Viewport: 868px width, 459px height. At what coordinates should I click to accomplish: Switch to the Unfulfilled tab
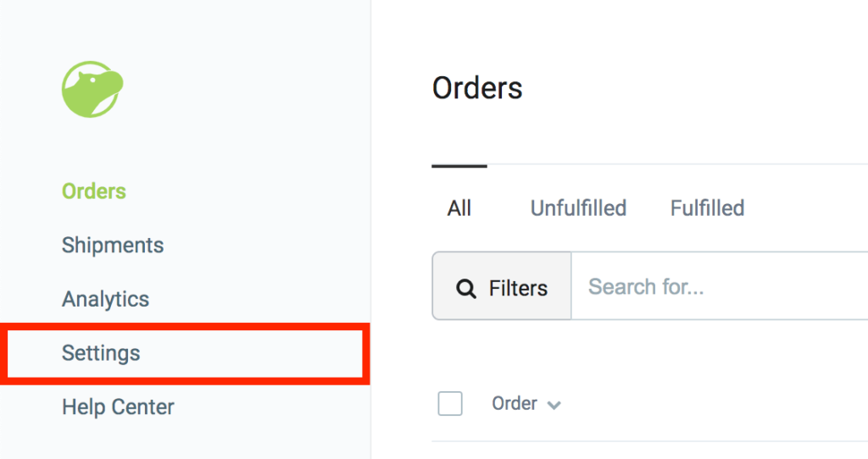coord(578,208)
